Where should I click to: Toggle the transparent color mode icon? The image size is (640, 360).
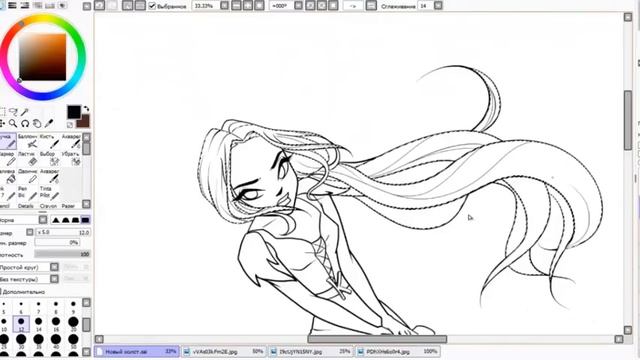tap(70, 124)
